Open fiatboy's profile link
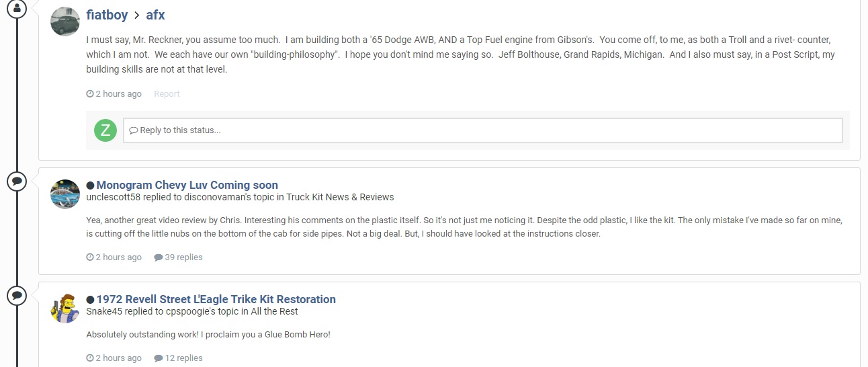 (x=107, y=15)
